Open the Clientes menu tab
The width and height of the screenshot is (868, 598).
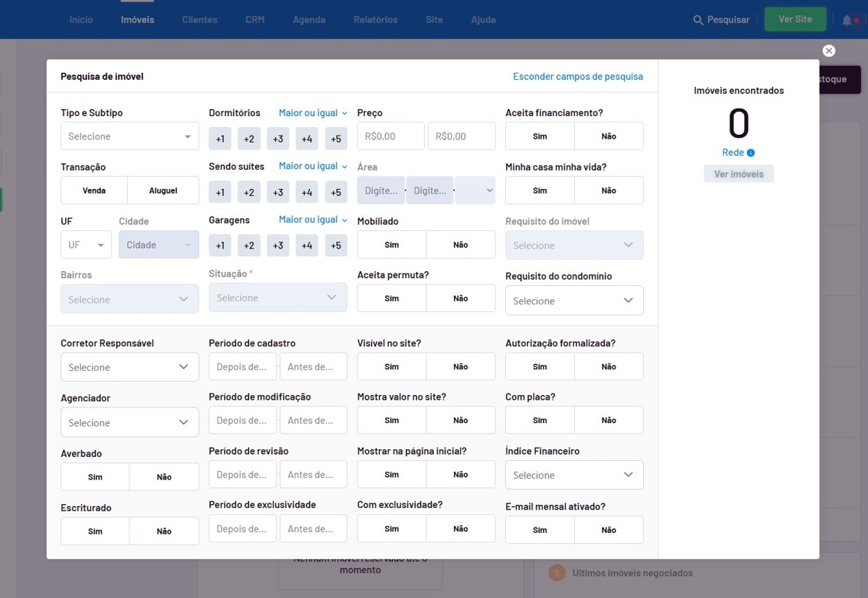(x=199, y=19)
